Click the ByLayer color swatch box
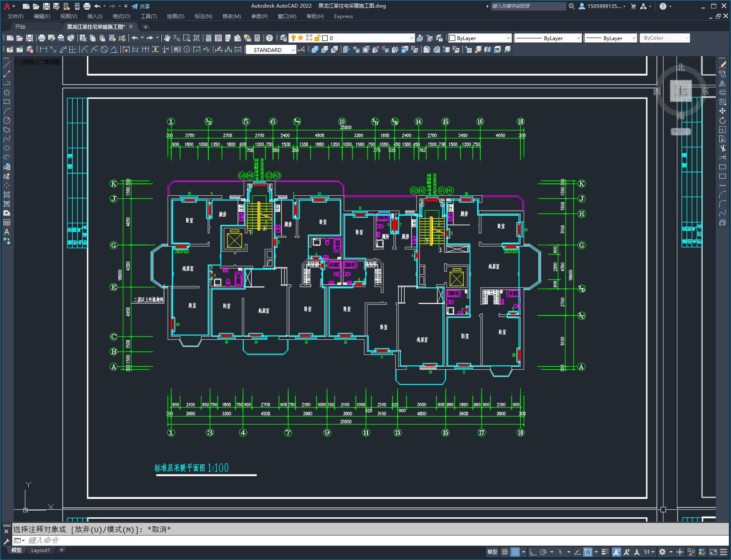The height and width of the screenshot is (560, 731). (452, 38)
